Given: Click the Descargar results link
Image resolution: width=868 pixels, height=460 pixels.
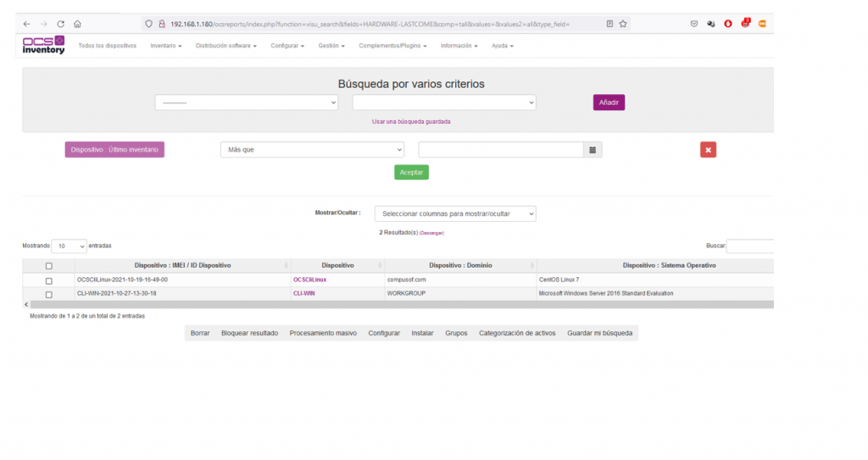Looking at the screenshot, I should coord(431,233).
